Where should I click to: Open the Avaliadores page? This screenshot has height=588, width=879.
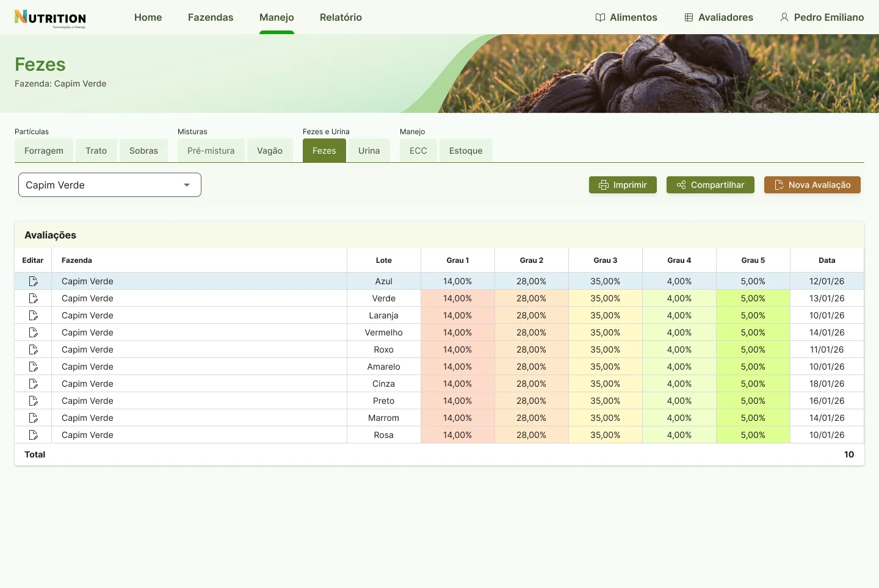pyautogui.click(x=718, y=17)
